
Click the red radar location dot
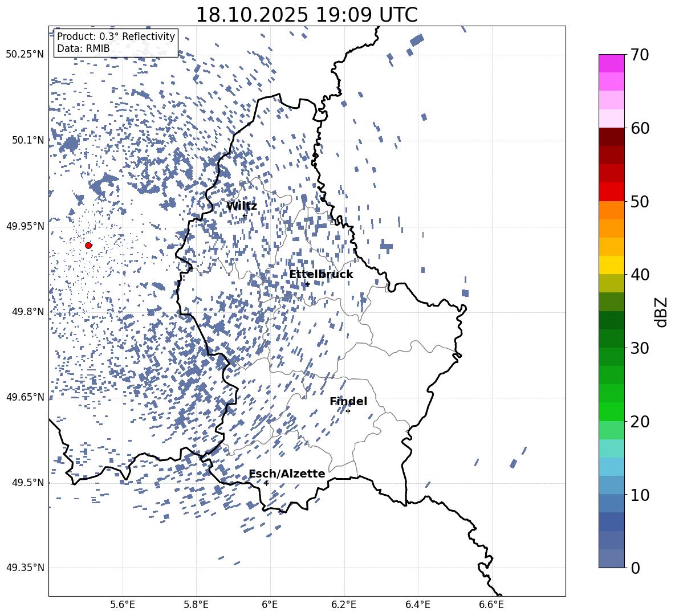[x=88, y=246]
